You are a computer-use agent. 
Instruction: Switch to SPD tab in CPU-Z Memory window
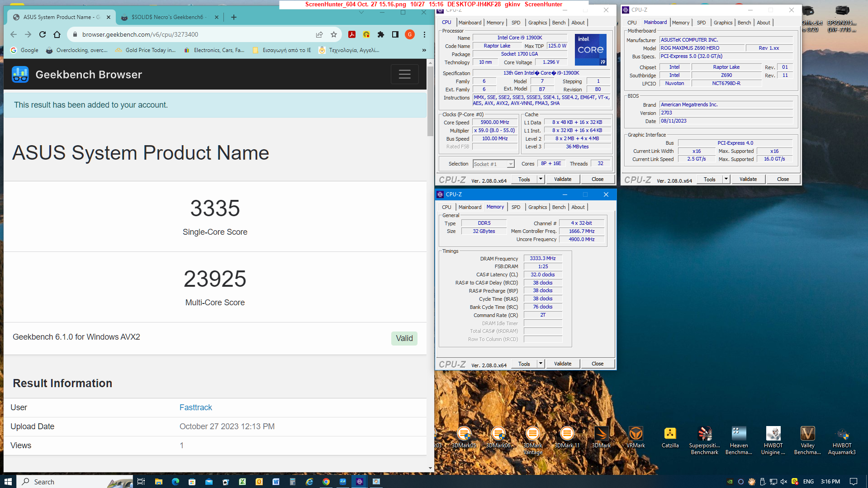516,207
